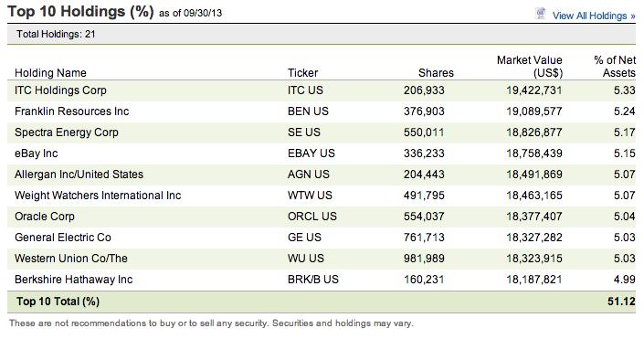Viewport: 644px width, 339px height.
Task: Click ITC Holdings Corp holding name
Action: point(60,90)
